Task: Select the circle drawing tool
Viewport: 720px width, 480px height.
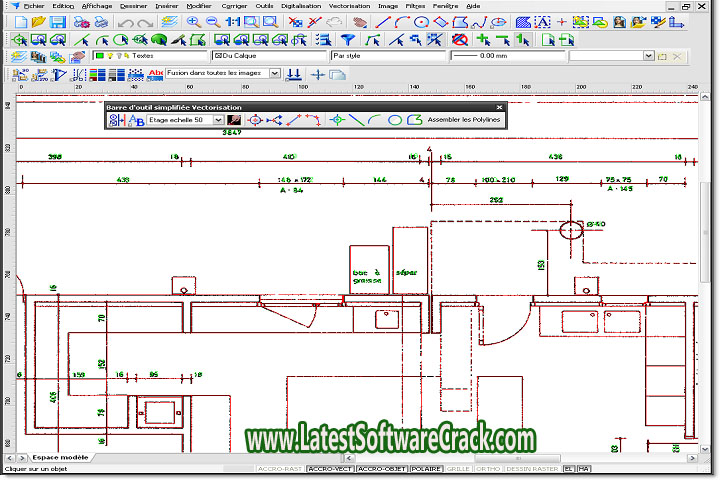Action: tap(421, 22)
